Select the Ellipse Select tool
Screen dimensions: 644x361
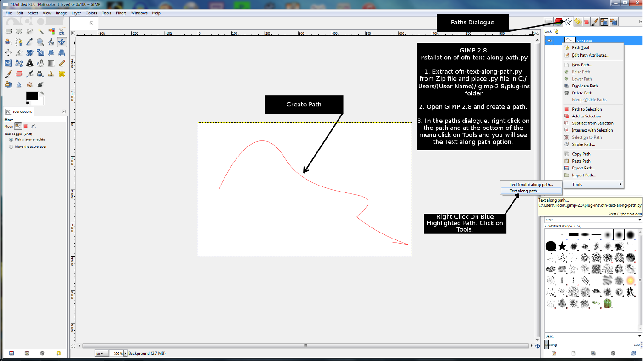[x=19, y=31]
